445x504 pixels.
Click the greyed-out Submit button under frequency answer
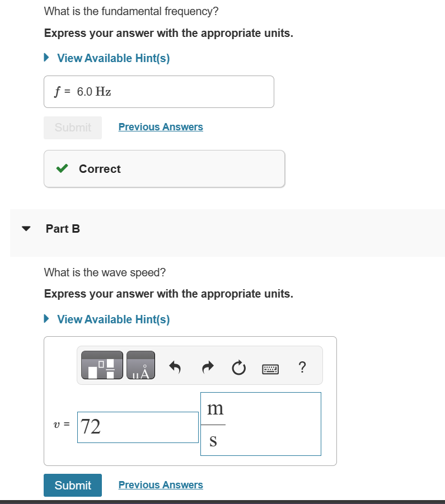[x=73, y=128]
